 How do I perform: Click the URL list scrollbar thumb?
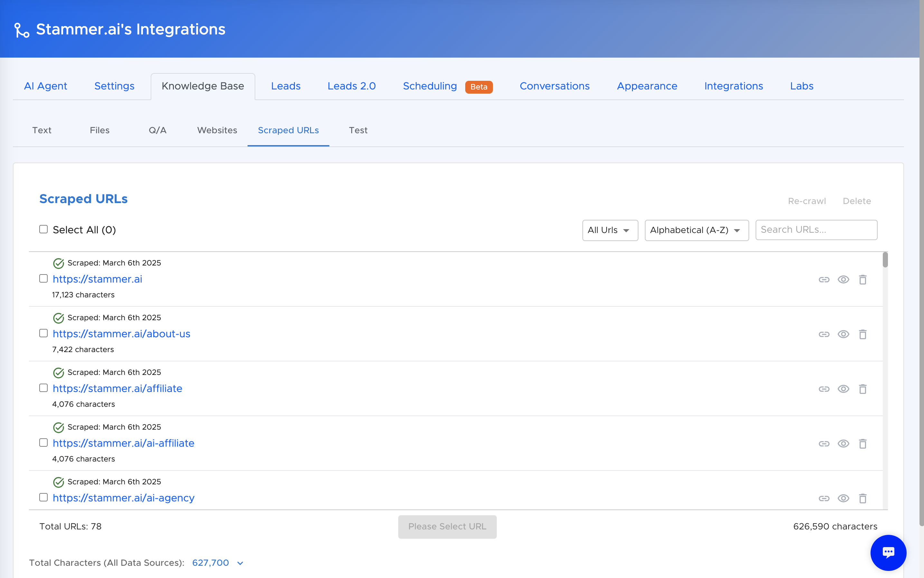(x=885, y=260)
